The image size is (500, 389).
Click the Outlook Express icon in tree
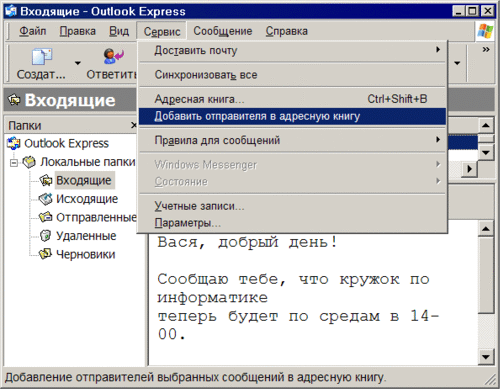point(14,143)
